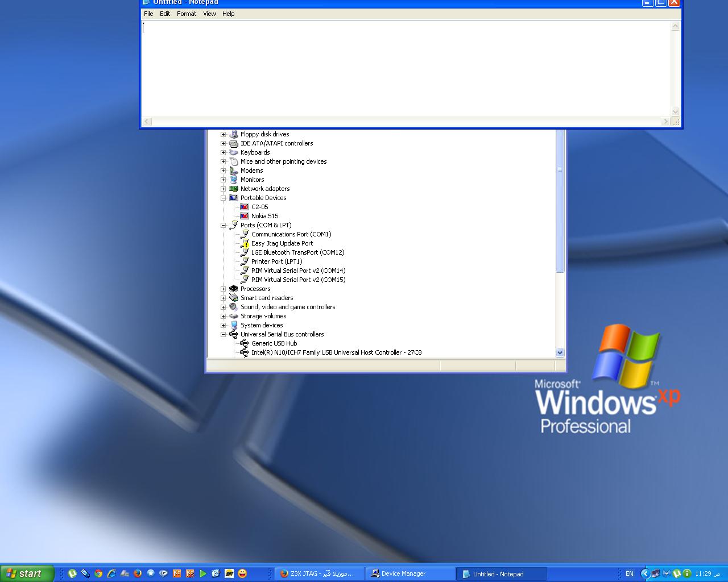Collapse the Ports (COM & LPT) node
Screen dimensions: 728x582
tap(223, 225)
